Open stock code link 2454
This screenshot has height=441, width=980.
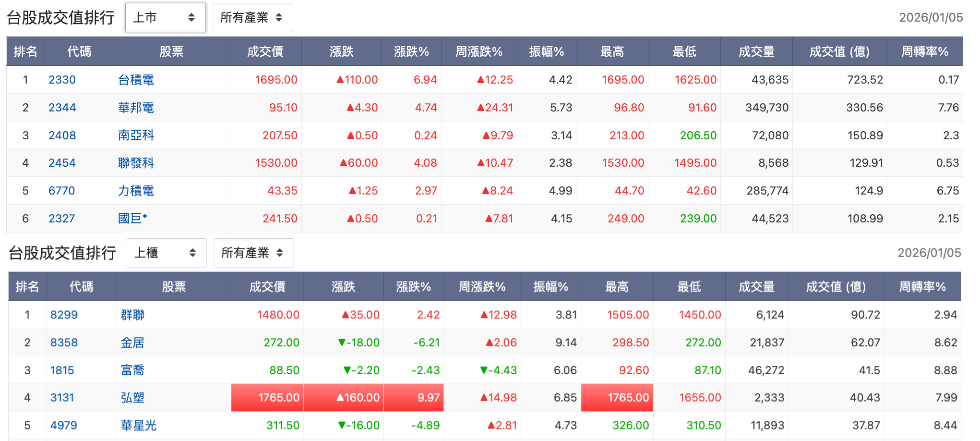(62, 163)
